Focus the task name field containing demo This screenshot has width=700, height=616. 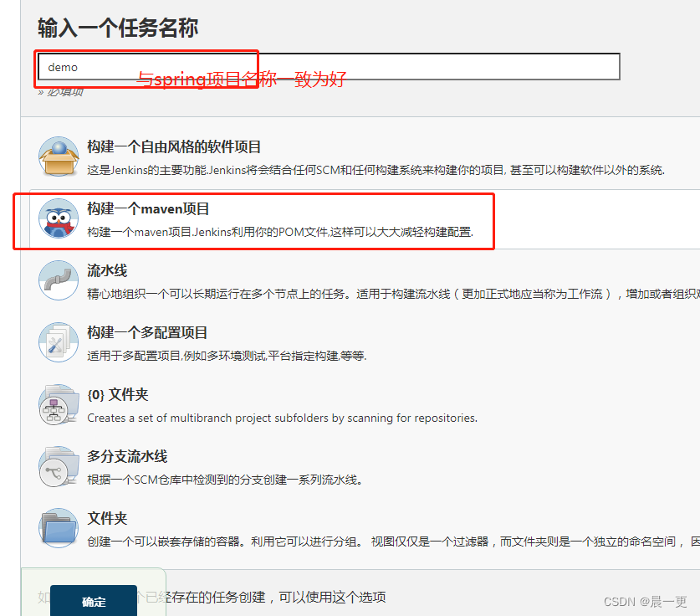(x=329, y=67)
